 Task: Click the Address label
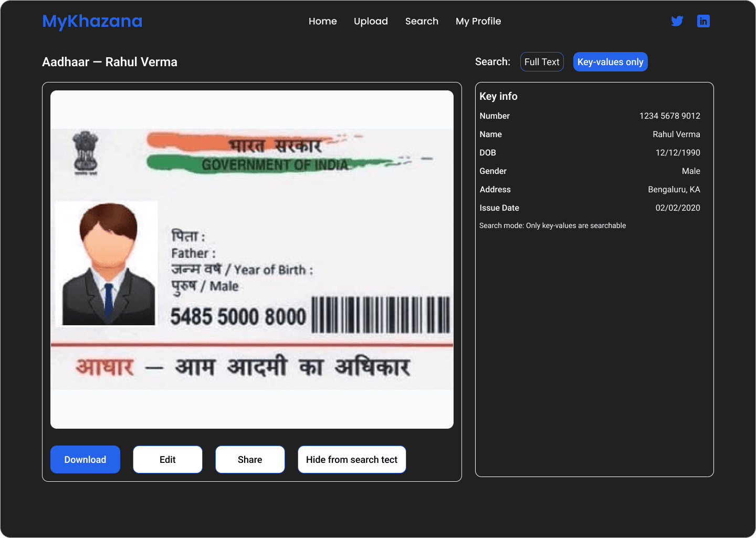click(x=495, y=189)
